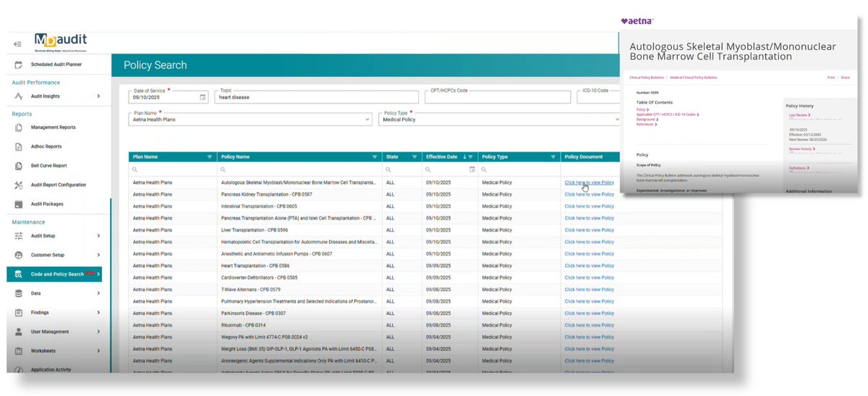Click the User Management person icon

pyautogui.click(x=18, y=332)
